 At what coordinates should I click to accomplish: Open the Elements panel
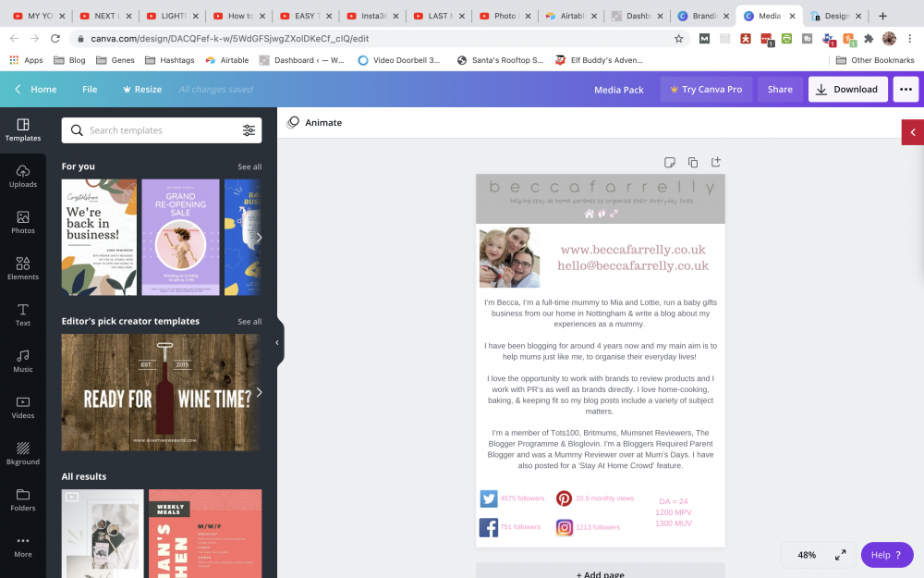(x=23, y=268)
